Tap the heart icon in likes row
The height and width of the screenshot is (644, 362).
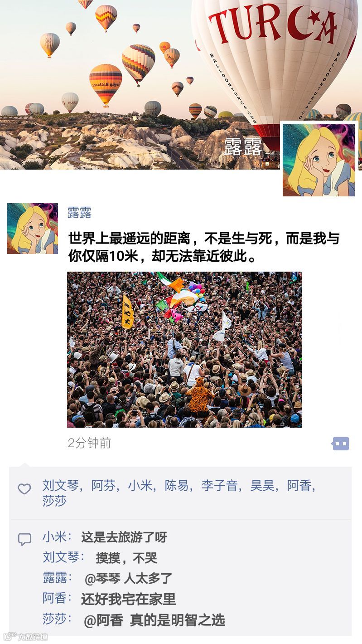(x=24, y=489)
